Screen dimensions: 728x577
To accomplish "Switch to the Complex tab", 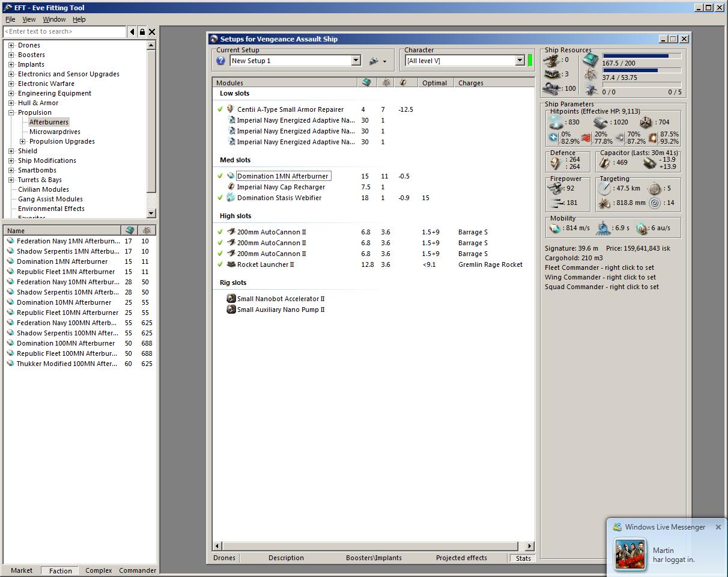I will 99,570.
